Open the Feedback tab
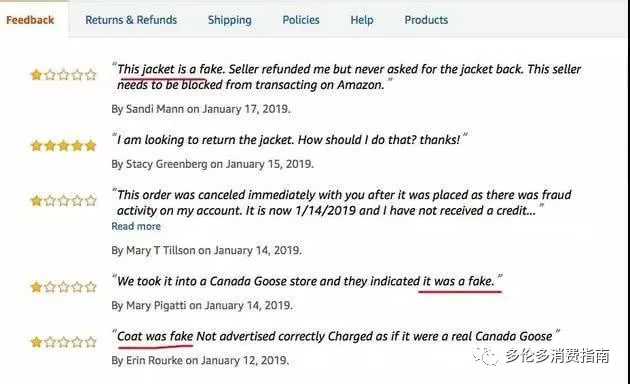 [x=30, y=20]
